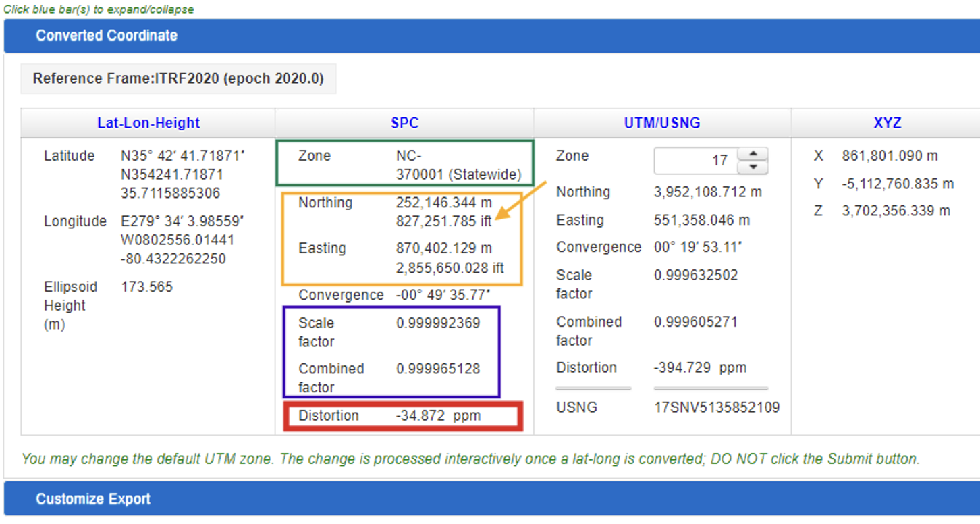This screenshot has width=980, height=524.
Task: Expand the Customize Export blue bar
Action: [93, 499]
